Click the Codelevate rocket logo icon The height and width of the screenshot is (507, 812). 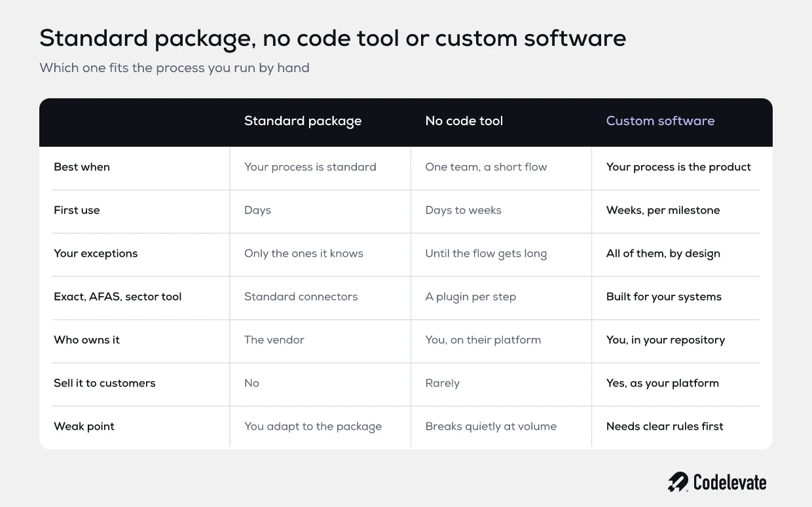(678, 482)
